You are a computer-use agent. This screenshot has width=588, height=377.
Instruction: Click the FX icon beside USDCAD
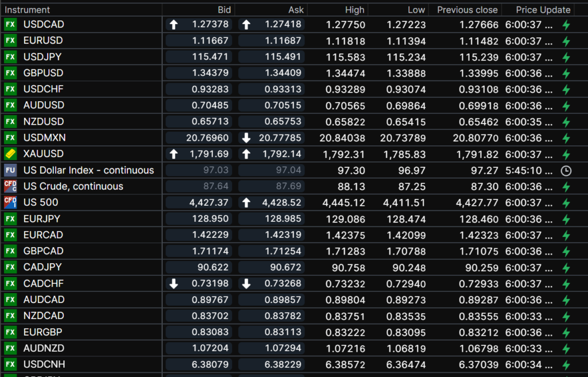coord(10,24)
